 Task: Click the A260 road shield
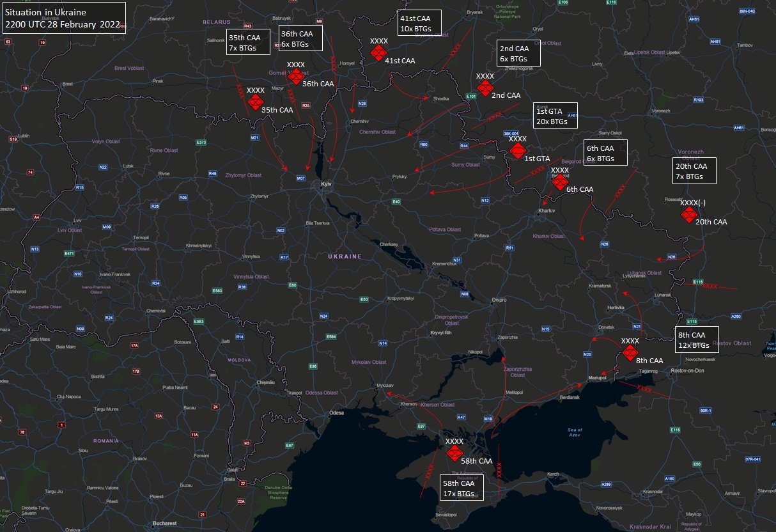tap(736, 317)
